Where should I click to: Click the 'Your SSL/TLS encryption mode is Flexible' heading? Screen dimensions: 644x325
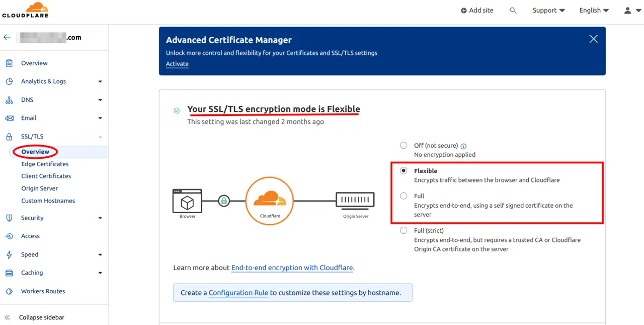point(274,109)
